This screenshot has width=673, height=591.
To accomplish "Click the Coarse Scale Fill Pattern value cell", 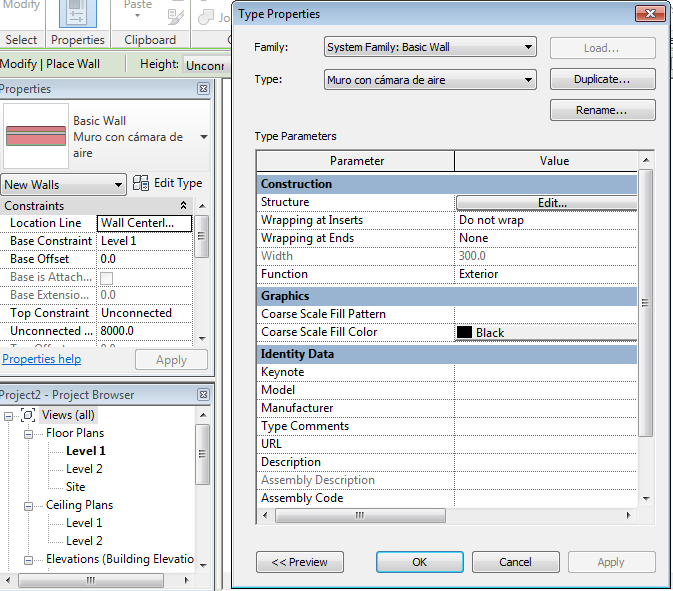I will (546, 314).
